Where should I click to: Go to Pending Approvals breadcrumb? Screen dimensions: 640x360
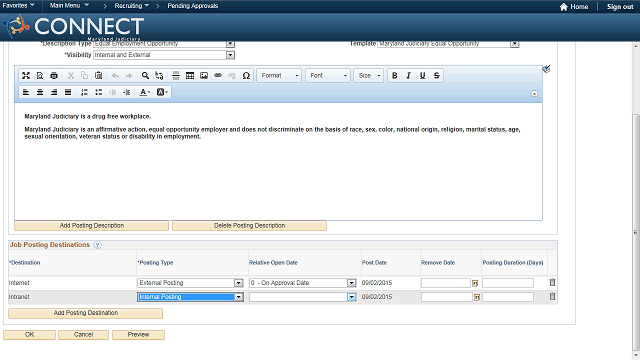193,6
